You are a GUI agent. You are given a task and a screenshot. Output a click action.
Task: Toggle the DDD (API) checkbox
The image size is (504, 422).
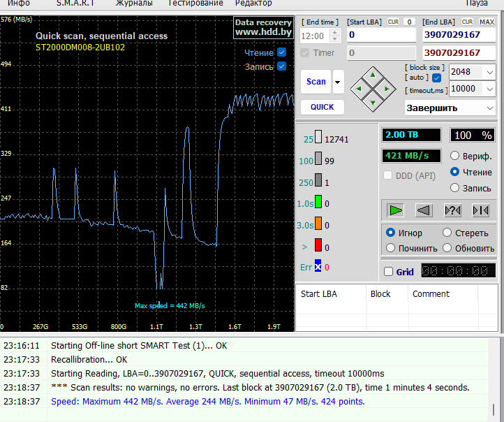coord(387,175)
